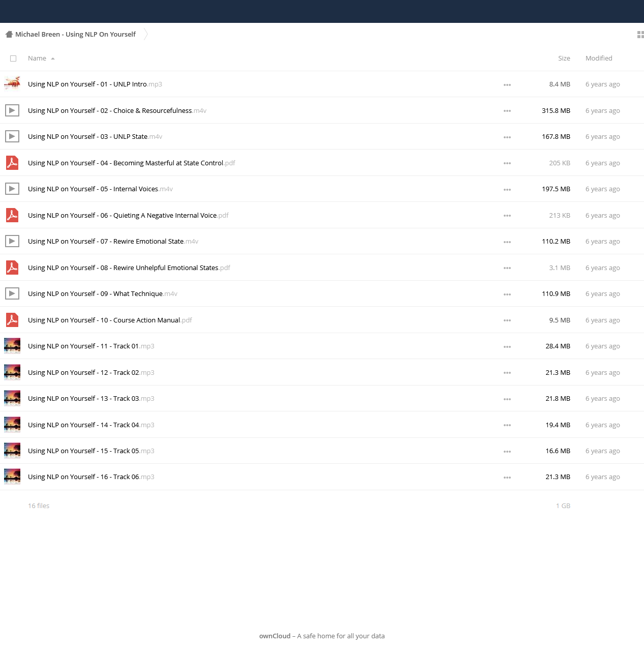644x651 pixels.
Task: Open more actions for 10 - Course Action Manual
Action: 507,320
